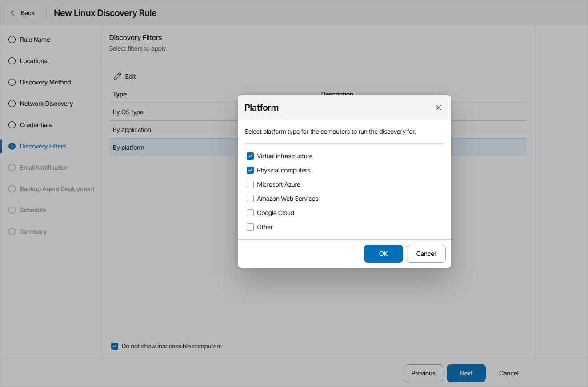The height and width of the screenshot is (387, 588).
Task: Confirm platform selection with OK
Action: (383, 253)
